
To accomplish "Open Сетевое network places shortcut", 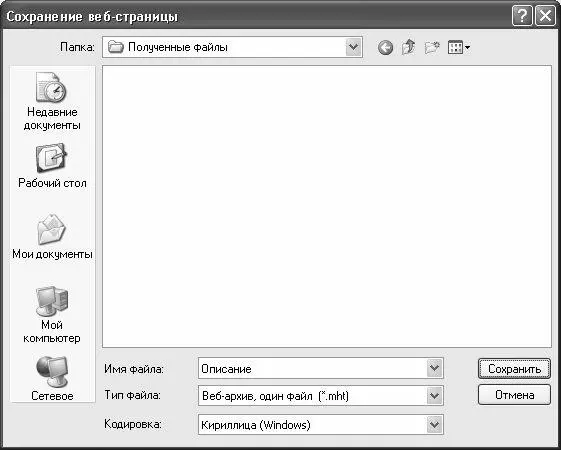I will 52,378.
